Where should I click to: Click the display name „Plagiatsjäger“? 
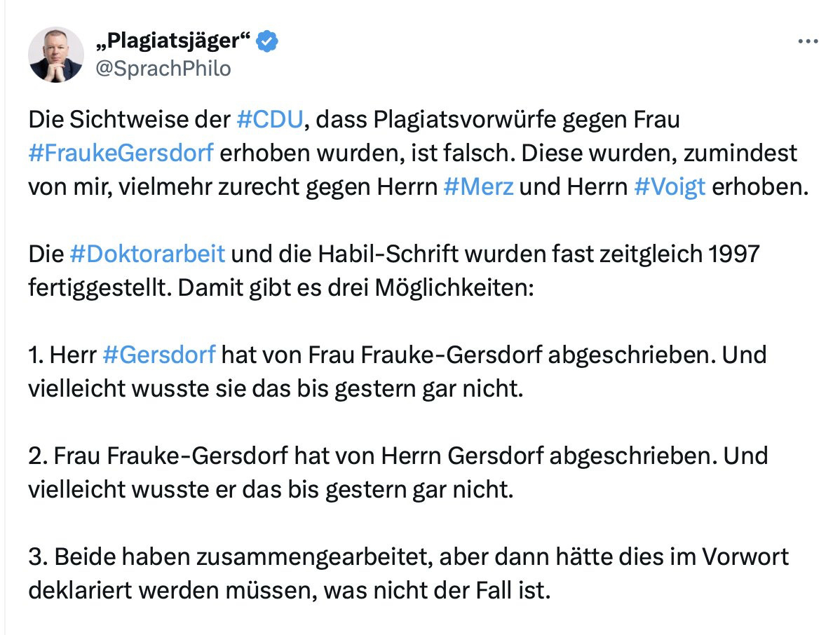pos(172,41)
